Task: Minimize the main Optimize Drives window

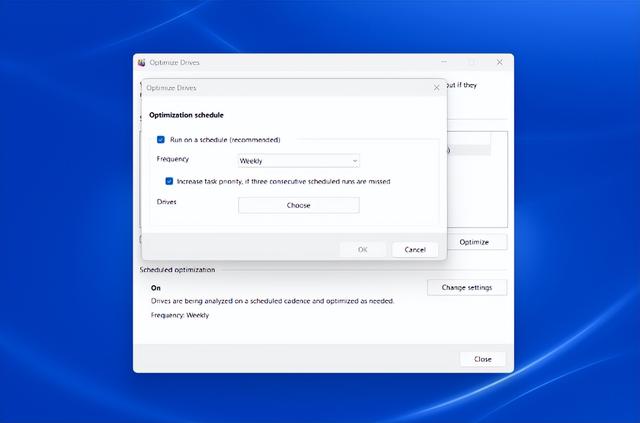Action: tap(444, 62)
